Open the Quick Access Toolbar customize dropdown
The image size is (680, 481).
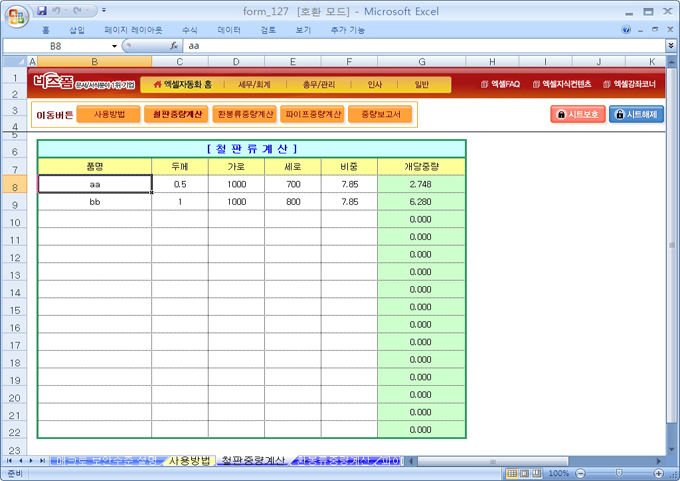click(103, 11)
